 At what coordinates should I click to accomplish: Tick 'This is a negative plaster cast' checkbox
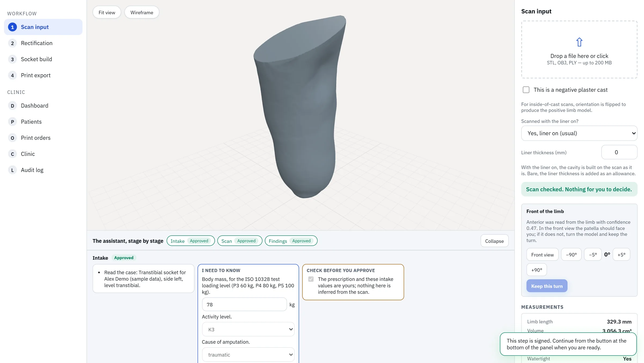tap(526, 90)
